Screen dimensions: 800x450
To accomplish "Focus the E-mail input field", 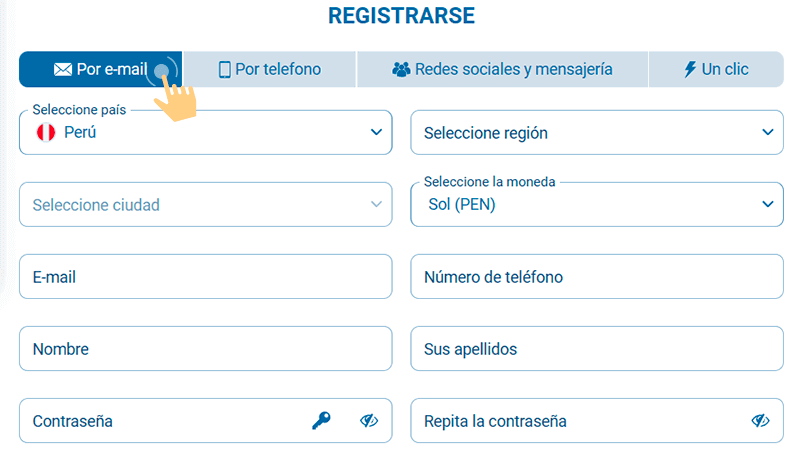I will point(205,277).
